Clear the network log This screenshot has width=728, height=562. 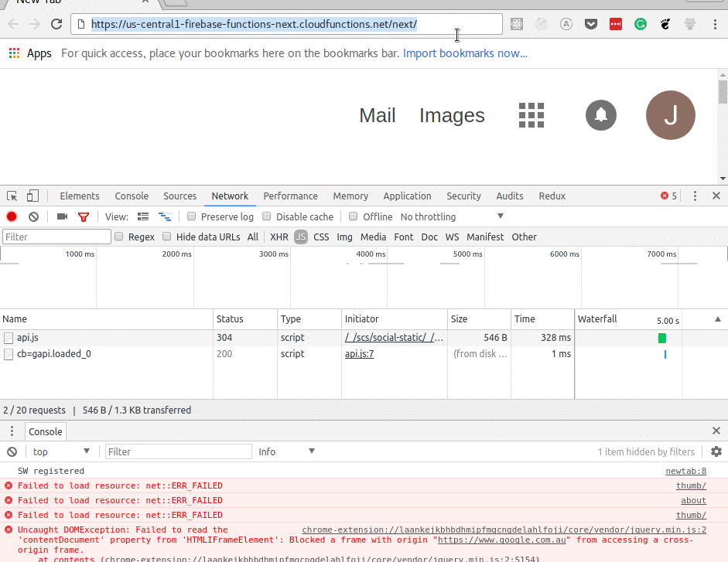[33, 216]
